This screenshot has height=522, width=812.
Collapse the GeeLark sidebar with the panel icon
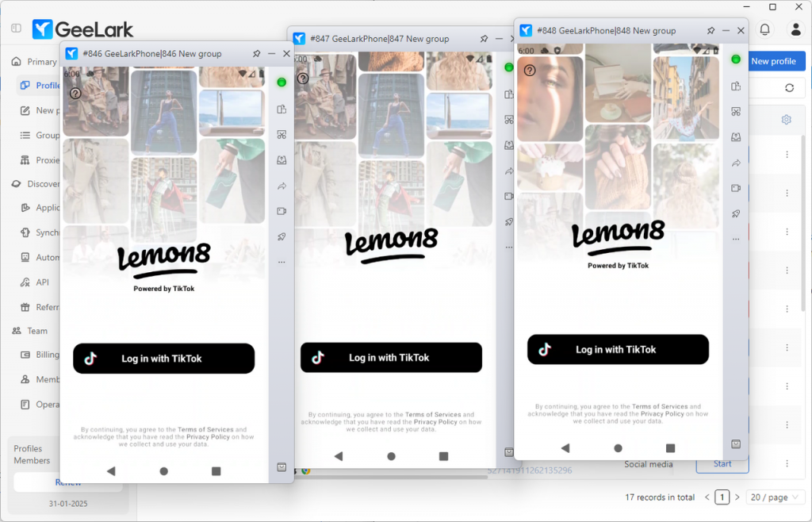(16, 28)
